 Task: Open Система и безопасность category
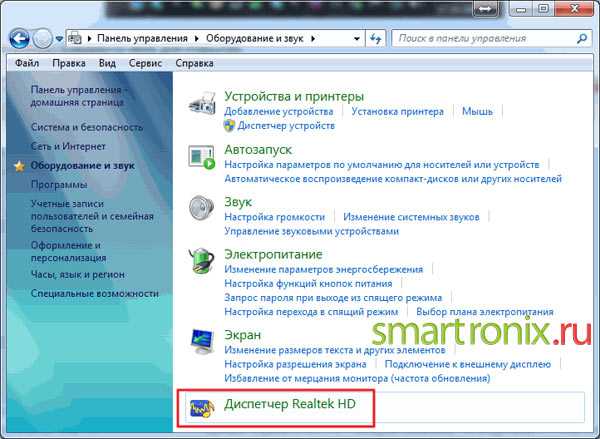coord(87,127)
